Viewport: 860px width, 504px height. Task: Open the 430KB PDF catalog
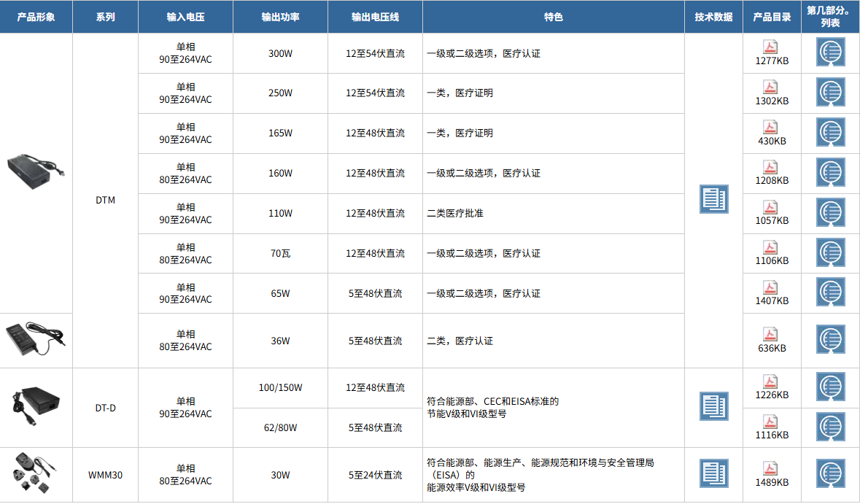(770, 127)
